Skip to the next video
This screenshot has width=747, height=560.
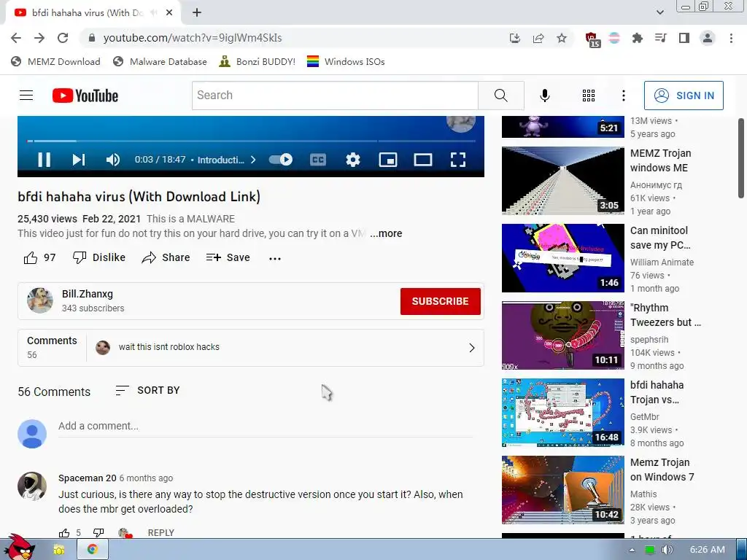[x=79, y=160]
